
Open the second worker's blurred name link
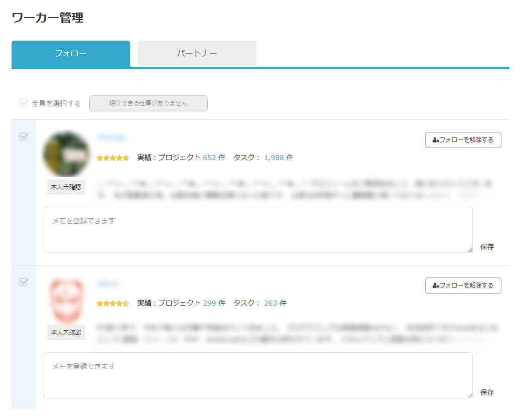click(x=108, y=284)
